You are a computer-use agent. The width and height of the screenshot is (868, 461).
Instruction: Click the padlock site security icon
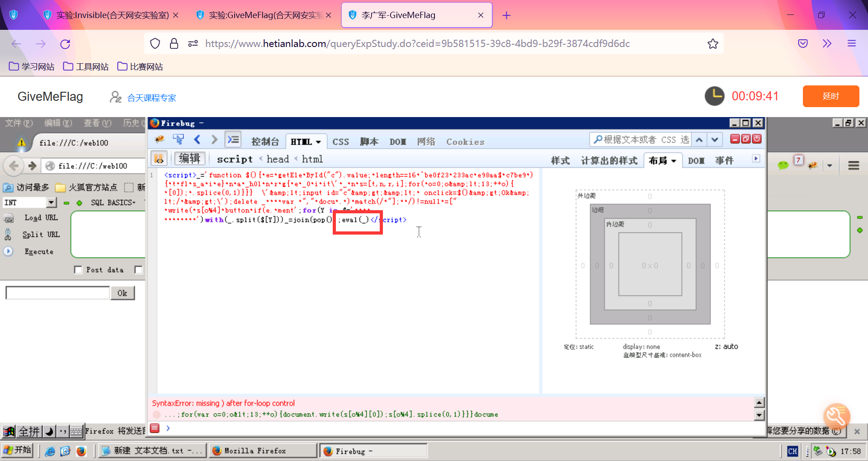coord(174,44)
